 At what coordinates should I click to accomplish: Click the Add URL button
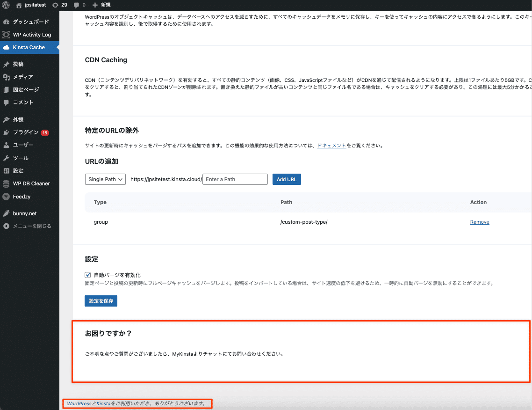pyautogui.click(x=287, y=179)
